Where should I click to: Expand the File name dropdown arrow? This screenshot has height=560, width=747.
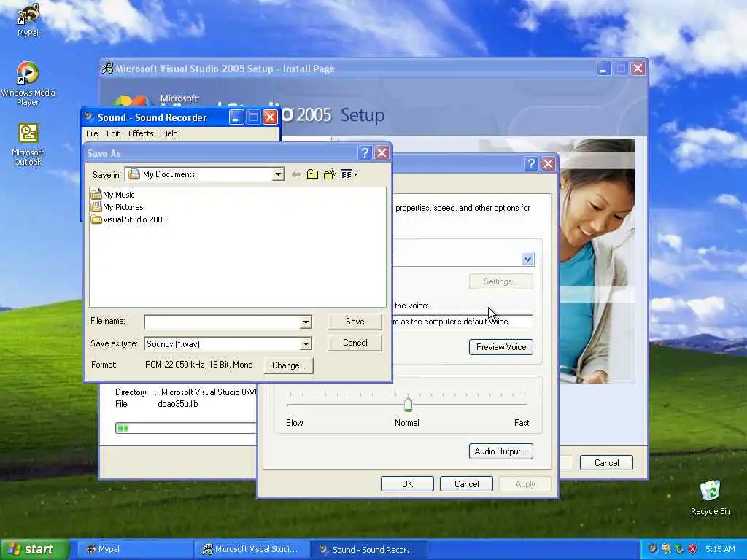pos(306,322)
